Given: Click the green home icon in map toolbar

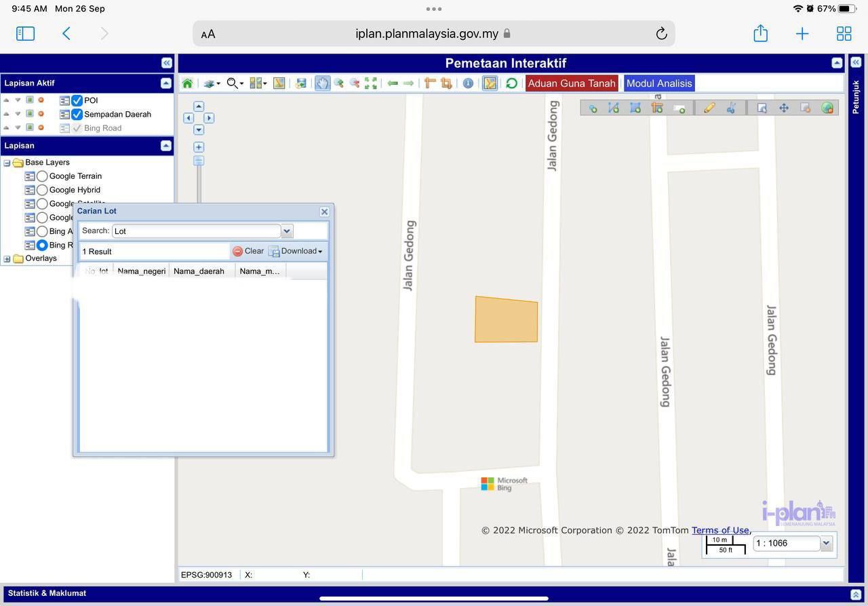Looking at the screenshot, I should tap(188, 83).
